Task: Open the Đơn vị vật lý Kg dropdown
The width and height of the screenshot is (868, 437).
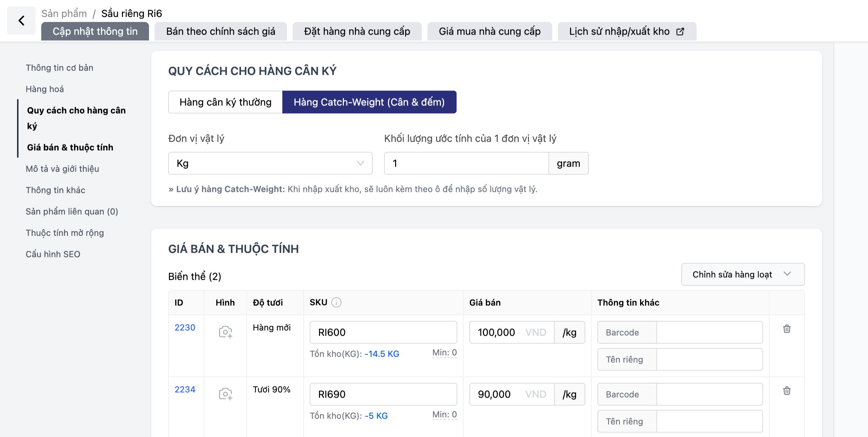Action: coord(270,163)
